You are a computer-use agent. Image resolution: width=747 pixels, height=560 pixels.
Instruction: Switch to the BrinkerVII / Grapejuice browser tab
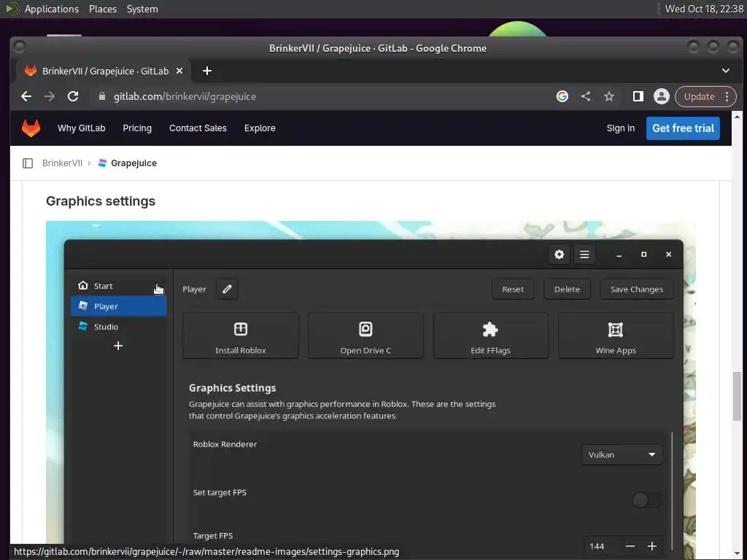click(x=104, y=71)
